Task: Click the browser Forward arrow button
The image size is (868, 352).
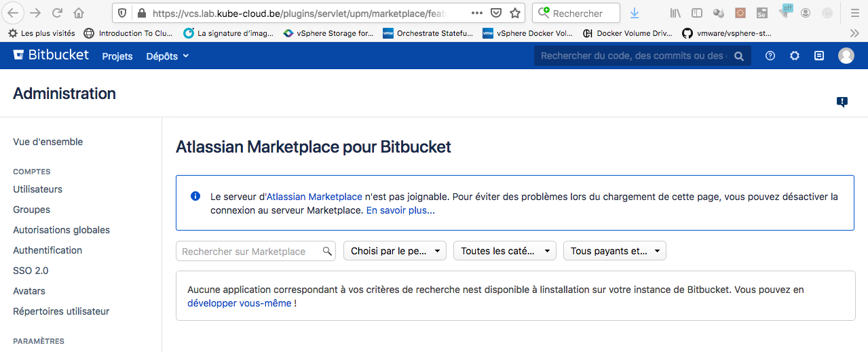Action: pyautogui.click(x=35, y=13)
